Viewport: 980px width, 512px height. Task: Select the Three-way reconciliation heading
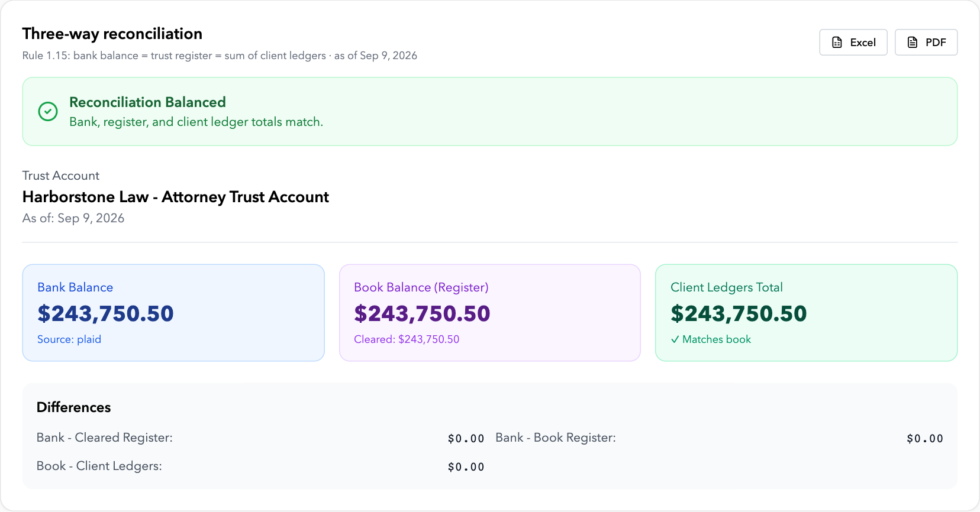pos(112,34)
